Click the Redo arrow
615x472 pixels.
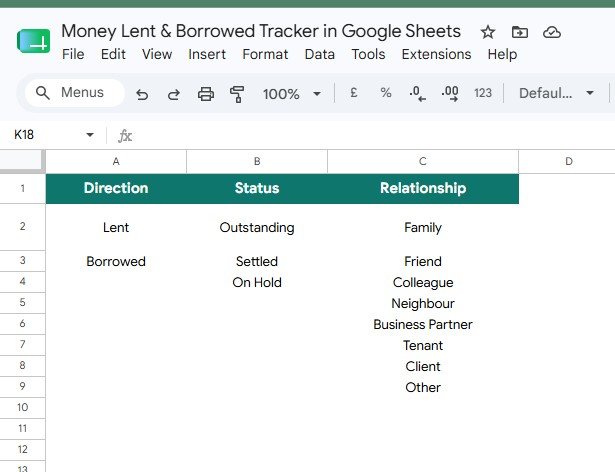[174, 94]
